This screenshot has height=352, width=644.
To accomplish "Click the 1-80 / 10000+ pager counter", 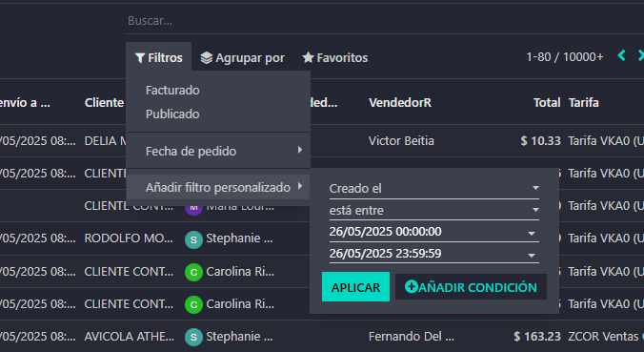I will (x=565, y=56).
